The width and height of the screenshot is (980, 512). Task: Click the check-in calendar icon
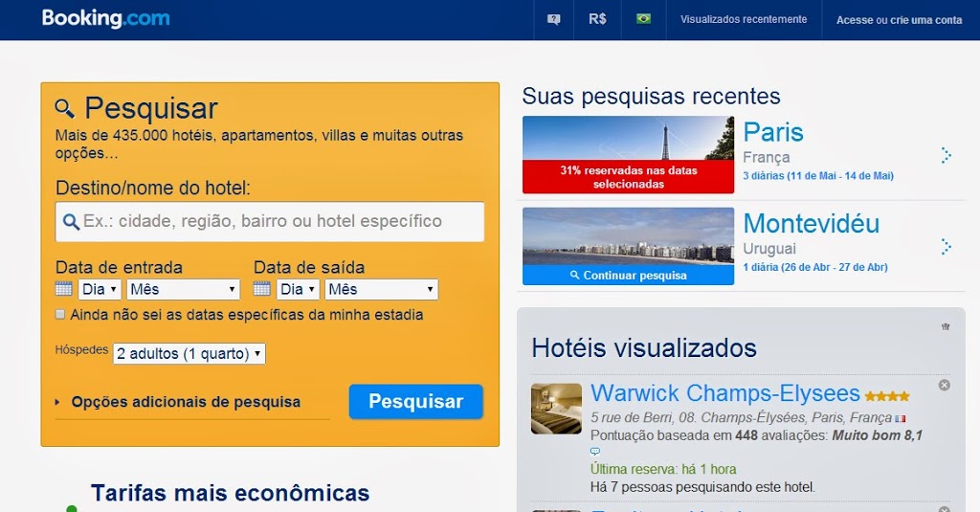click(x=64, y=288)
